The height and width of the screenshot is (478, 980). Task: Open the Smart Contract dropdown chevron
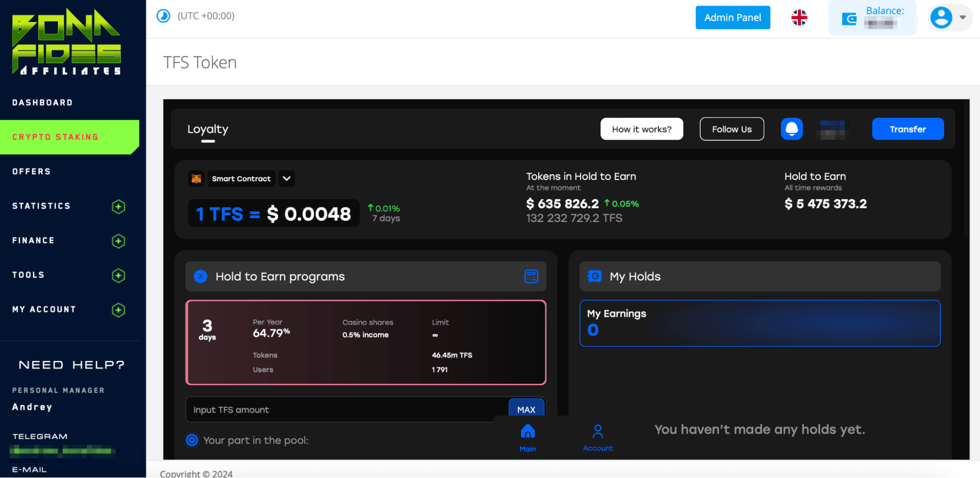pyautogui.click(x=287, y=178)
